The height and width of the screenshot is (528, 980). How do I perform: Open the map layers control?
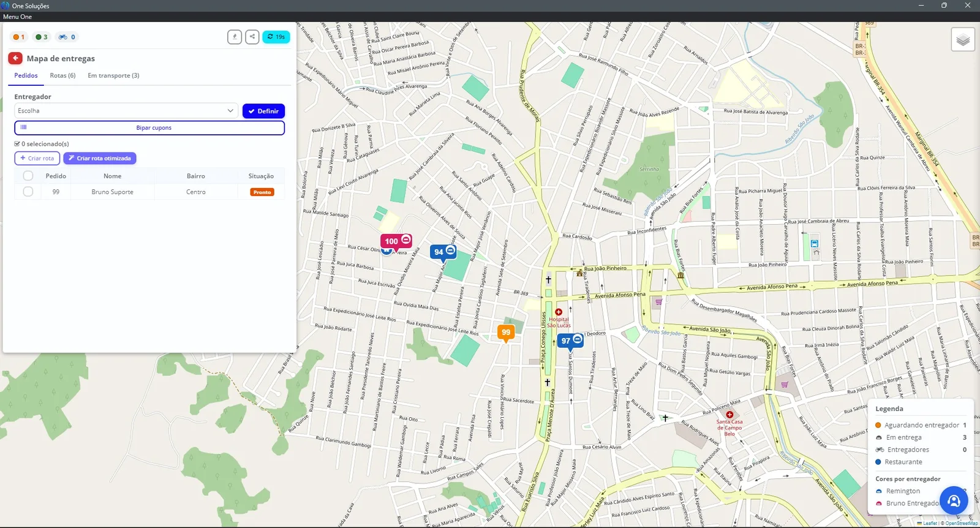(x=963, y=40)
